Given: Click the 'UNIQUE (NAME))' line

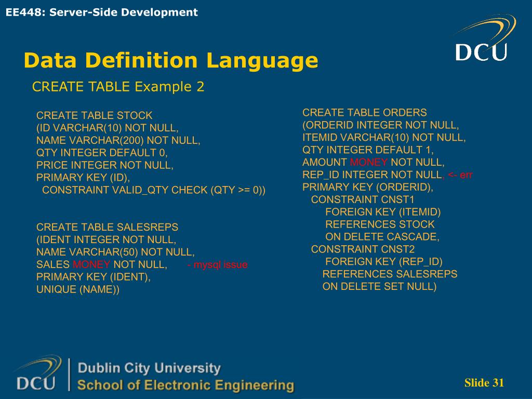Looking at the screenshot, I should point(78,289).
